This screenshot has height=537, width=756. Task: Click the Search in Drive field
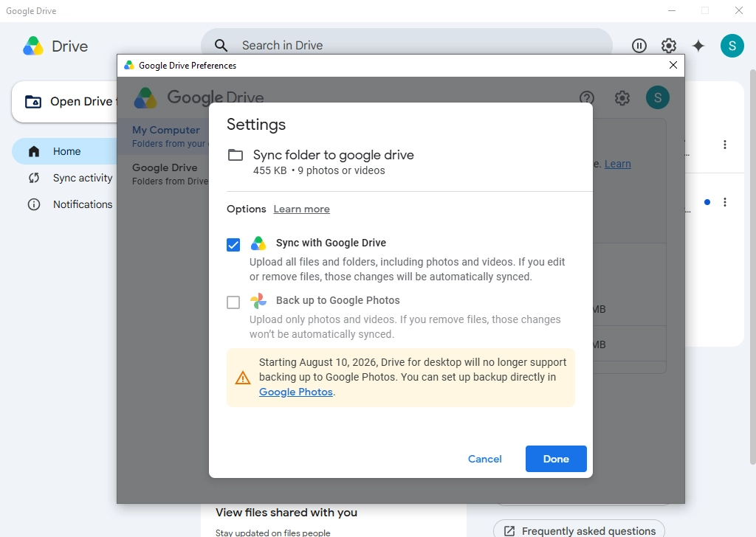tap(407, 45)
